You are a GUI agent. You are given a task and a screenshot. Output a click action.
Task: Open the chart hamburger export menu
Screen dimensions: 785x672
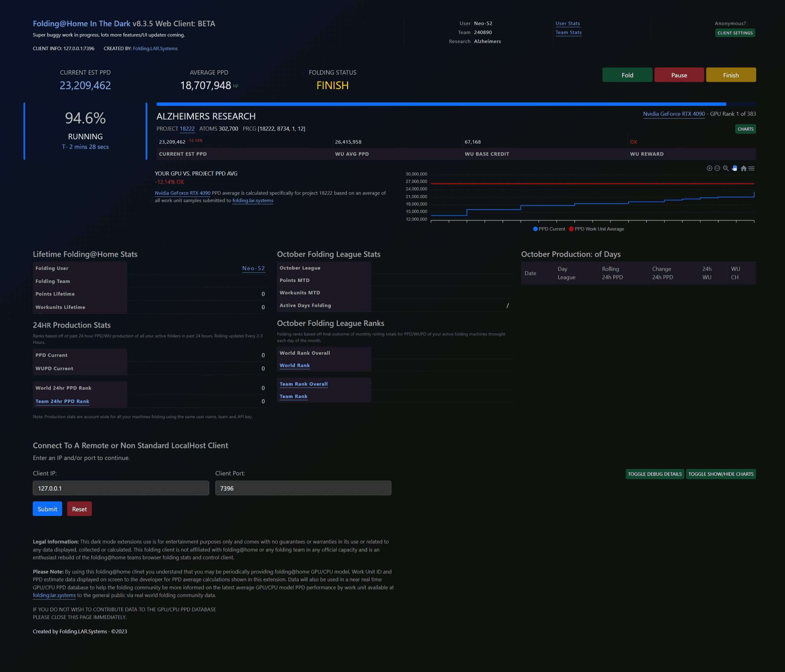point(752,168)
